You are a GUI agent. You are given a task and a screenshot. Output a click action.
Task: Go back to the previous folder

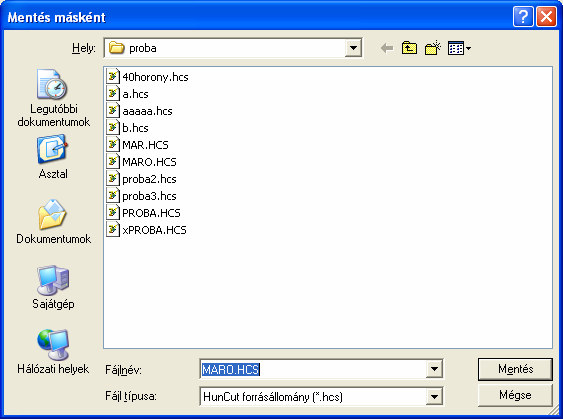click(387, 48)
